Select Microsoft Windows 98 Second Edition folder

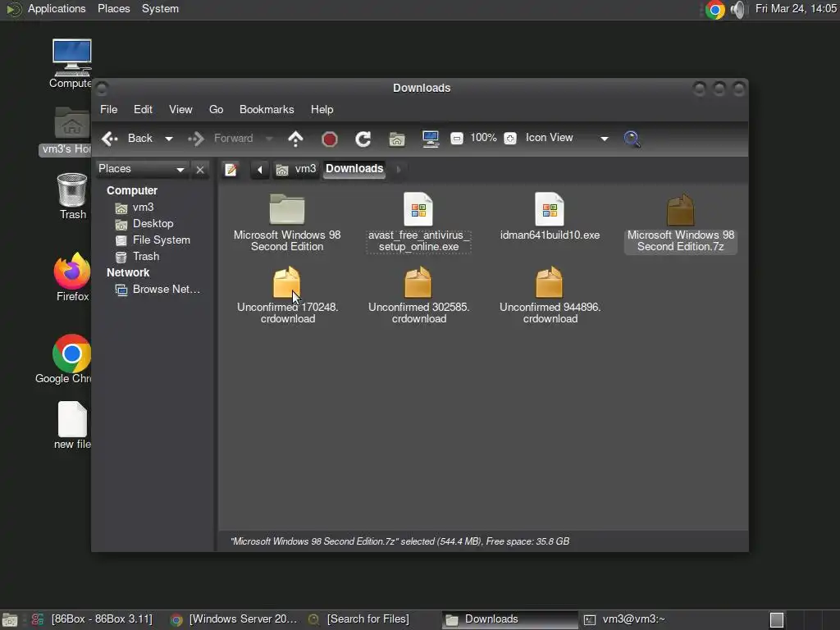pyautogui.click(x=287, y=222)
